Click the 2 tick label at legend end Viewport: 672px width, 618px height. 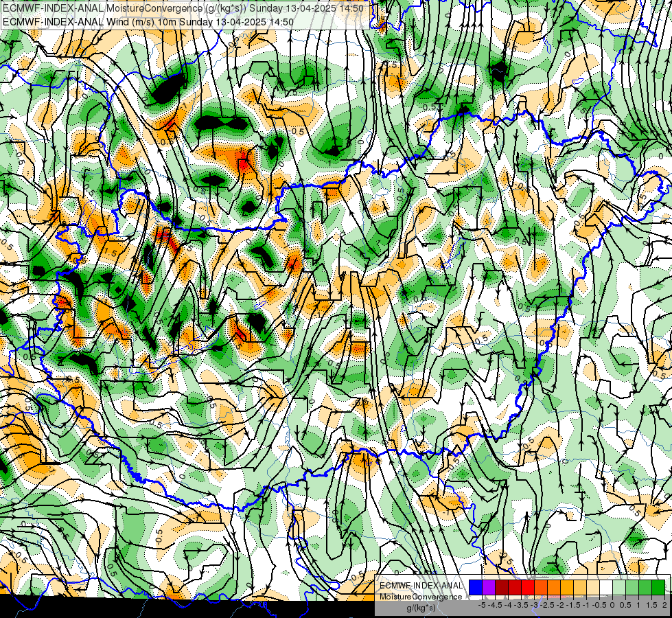point(664,605)
